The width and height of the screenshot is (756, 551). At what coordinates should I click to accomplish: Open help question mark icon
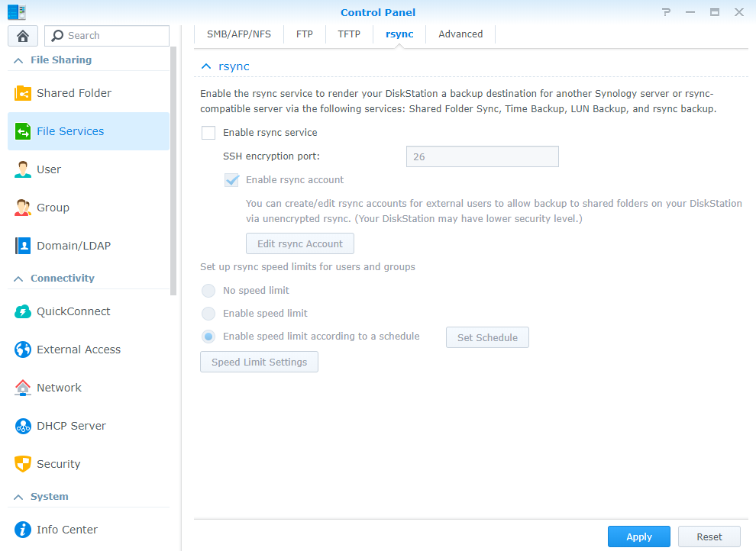click(666, 12)
